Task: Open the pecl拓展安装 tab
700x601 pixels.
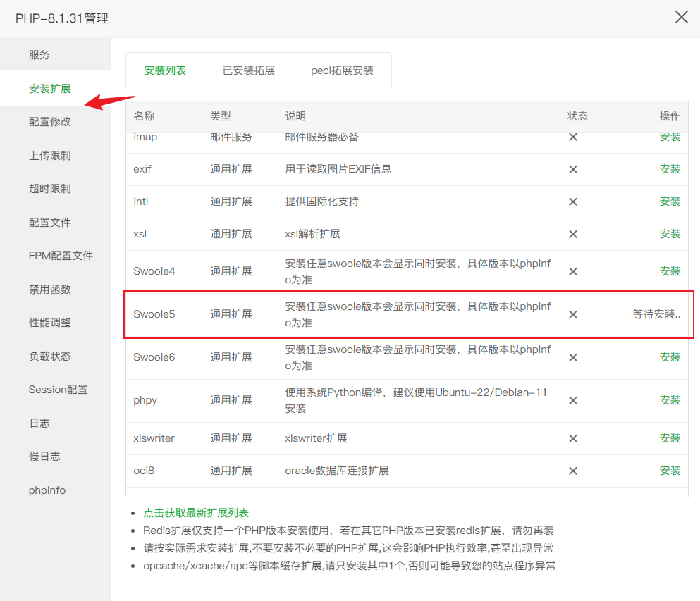Action: pos(342,69)
